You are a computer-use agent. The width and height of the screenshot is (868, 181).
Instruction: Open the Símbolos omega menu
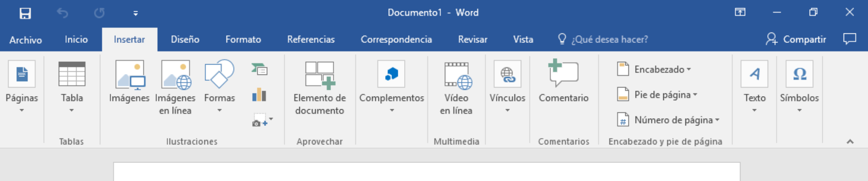799,74
